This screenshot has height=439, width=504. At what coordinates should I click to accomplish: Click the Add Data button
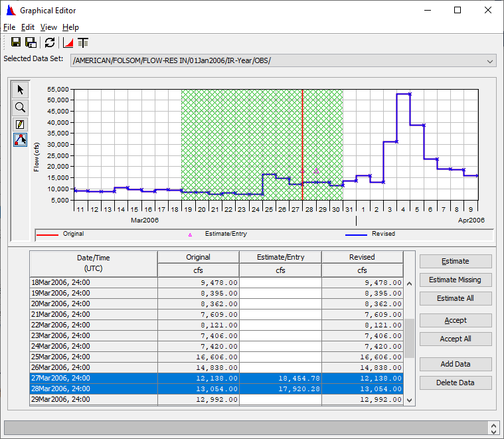[x=456, y=364]
